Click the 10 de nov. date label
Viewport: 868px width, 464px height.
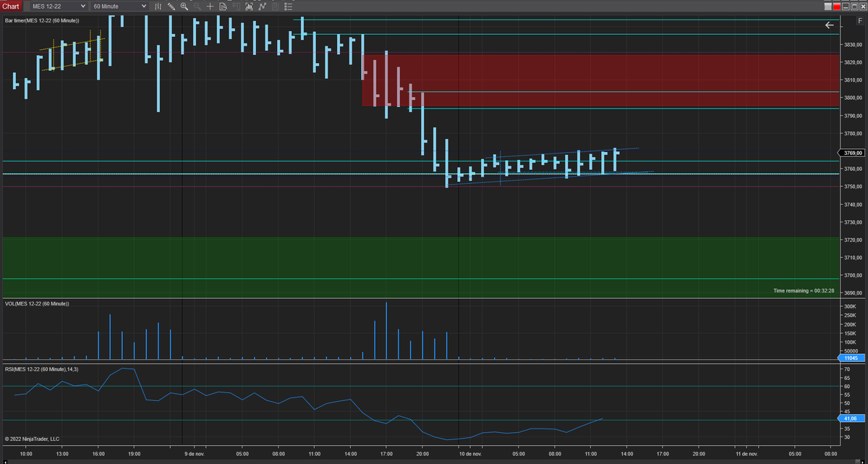click(471, 455)
